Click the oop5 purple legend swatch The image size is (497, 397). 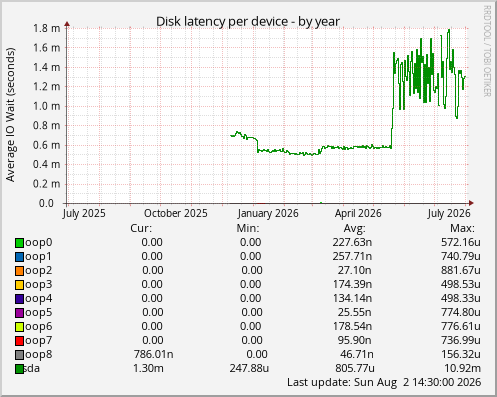point(19,313)
